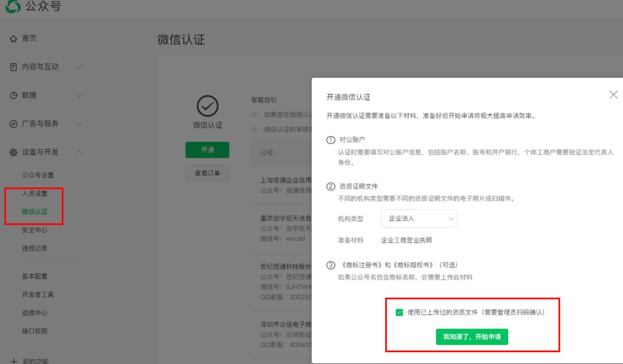Expand the 内容与互动 menu chevron

pos(79,67)
